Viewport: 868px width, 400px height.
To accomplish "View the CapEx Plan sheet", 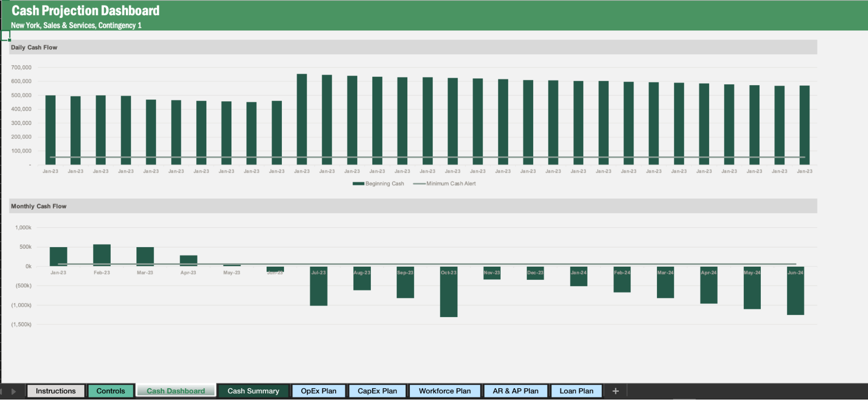I will point(377,390).
